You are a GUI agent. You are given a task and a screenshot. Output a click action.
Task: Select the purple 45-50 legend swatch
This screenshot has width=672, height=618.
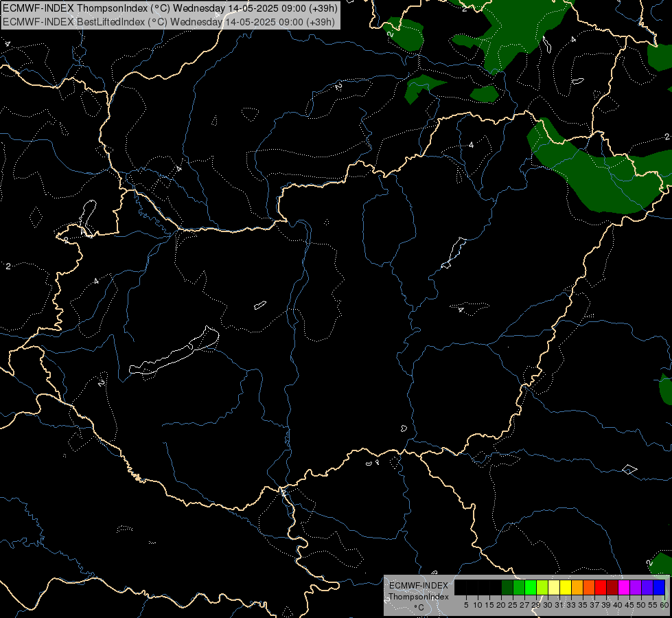click(x=636, y=588)
